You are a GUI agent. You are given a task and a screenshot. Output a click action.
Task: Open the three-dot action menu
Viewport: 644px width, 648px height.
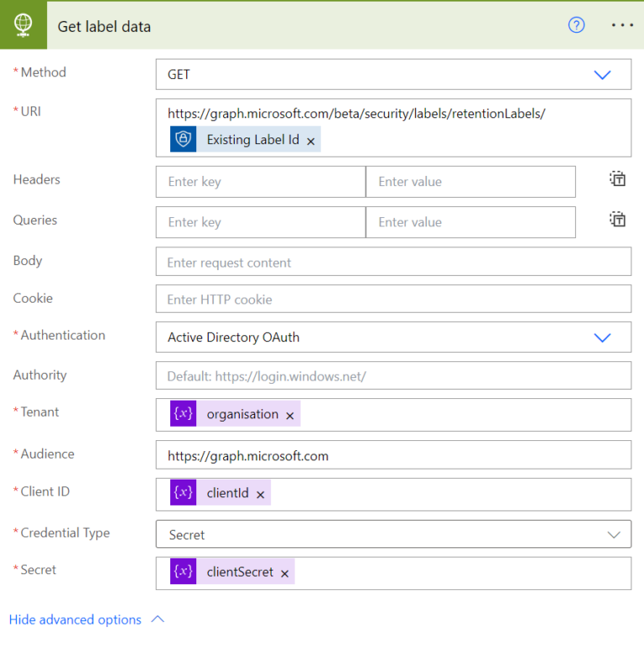622,25
